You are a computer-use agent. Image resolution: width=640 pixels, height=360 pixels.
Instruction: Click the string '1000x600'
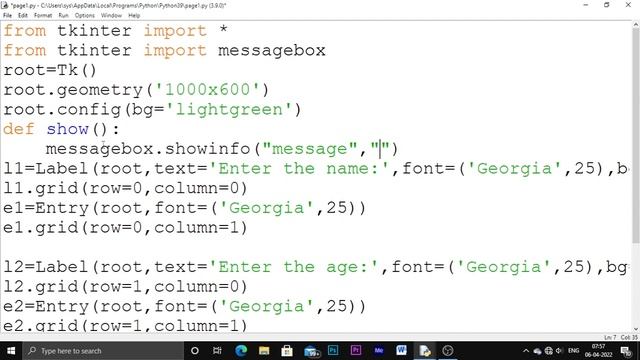click(x=207, y=90)
